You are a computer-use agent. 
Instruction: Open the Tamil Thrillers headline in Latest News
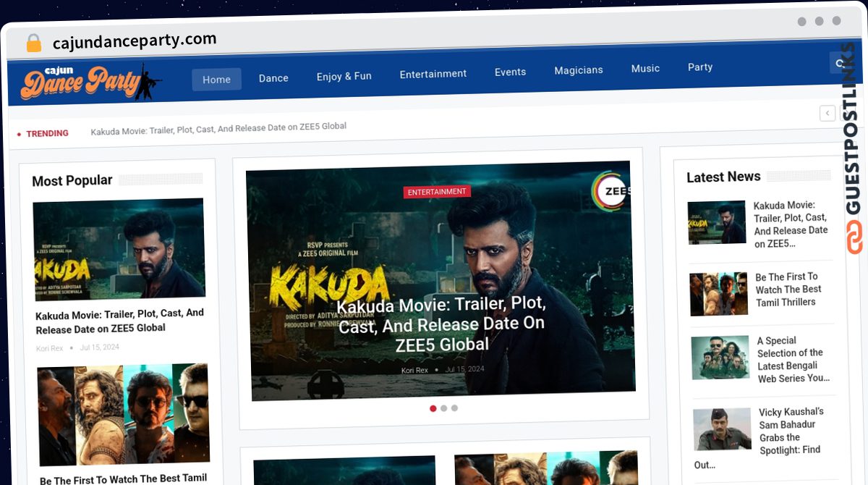787,290
